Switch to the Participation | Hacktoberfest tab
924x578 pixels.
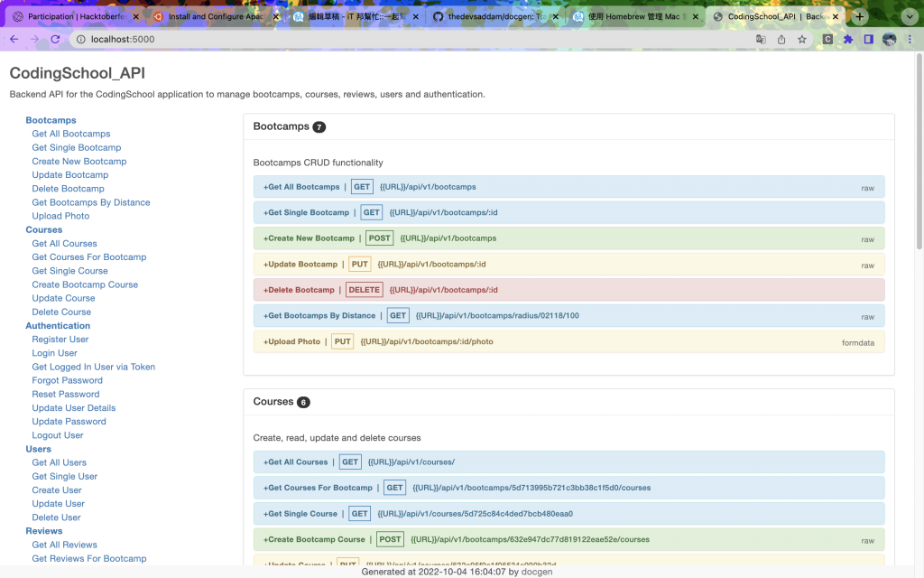(77, 16)
